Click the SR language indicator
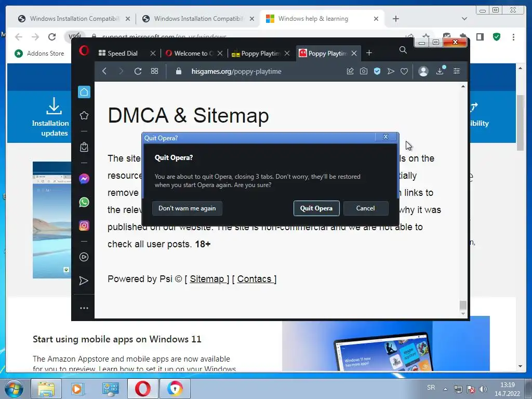Image resolution: width=532 pixels, height=399 pixels. pos(431,387)
